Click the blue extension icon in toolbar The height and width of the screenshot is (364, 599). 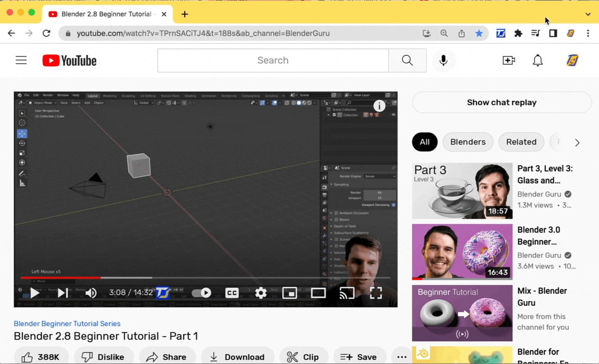tap(500, 33)
